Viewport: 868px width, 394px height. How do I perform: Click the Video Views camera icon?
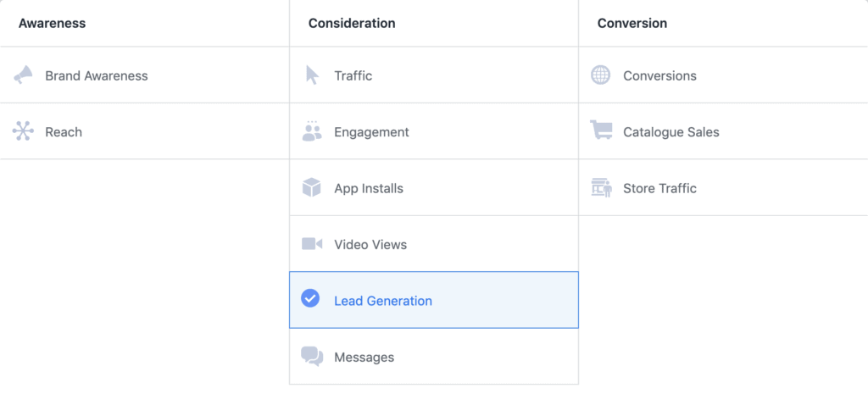tap(312, 244)
